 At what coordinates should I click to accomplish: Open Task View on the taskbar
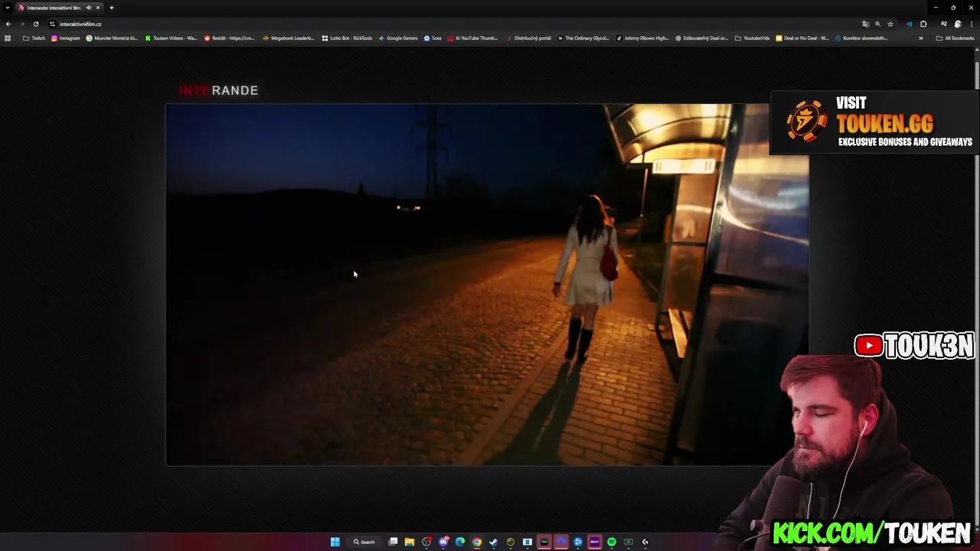393,542
